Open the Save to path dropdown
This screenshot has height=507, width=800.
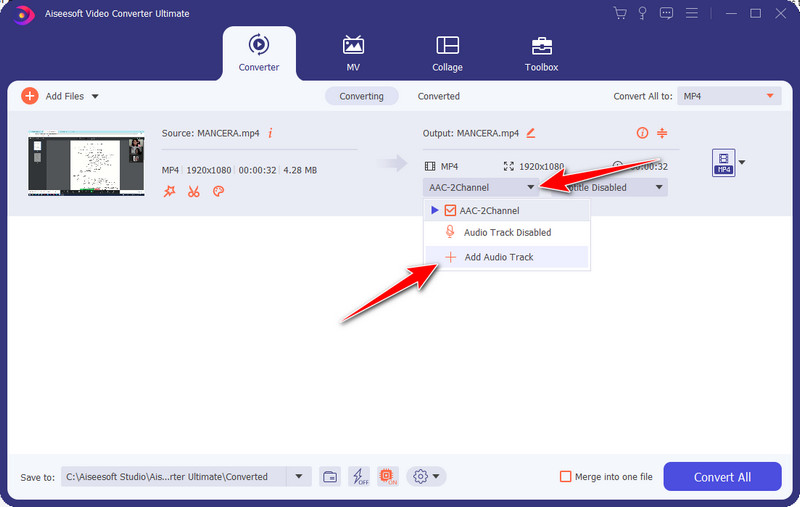(299, 477)
